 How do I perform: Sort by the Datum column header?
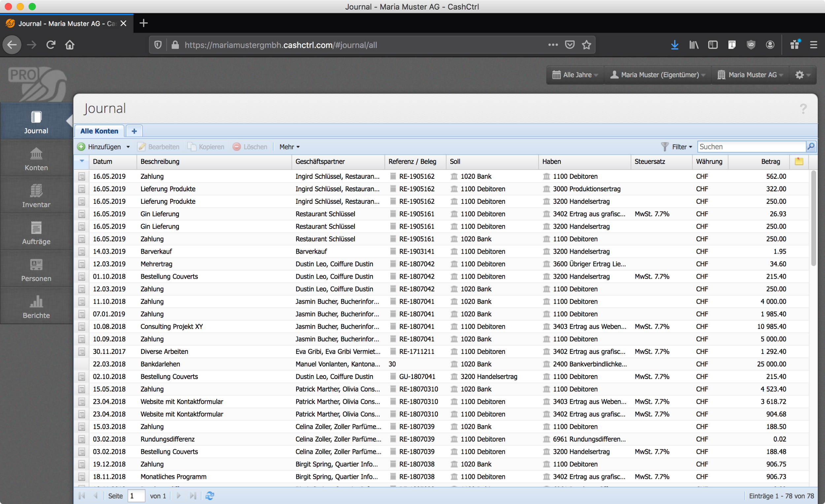point(113,161)
